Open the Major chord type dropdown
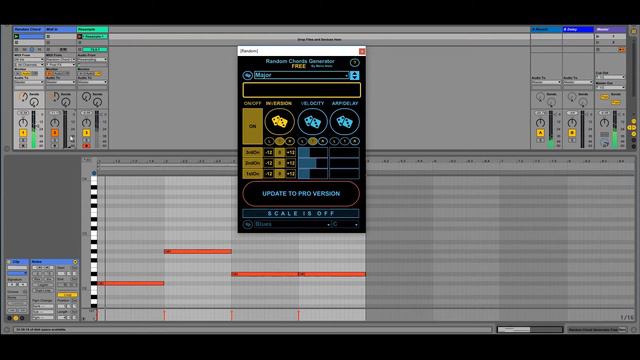Image resolution: width=640 pixels, height=360 pixels. click(301, 75)
